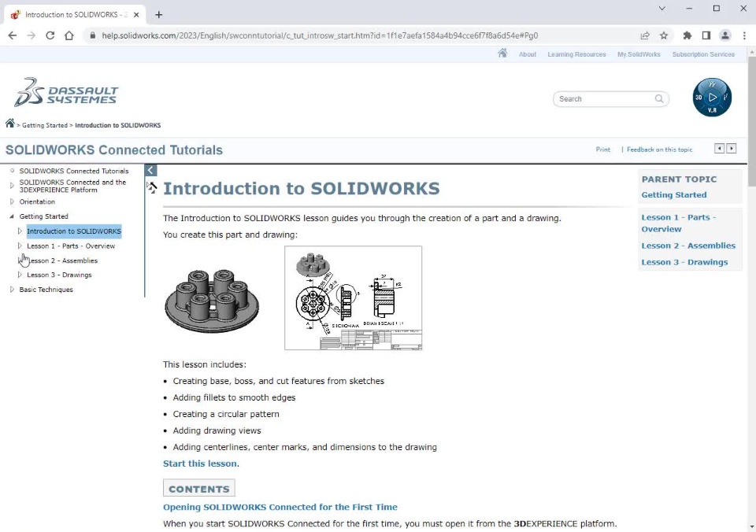Select Lesson 1 - Parts - Overview in tree
The image size is (756, 532).
click(x=71, y=246)
